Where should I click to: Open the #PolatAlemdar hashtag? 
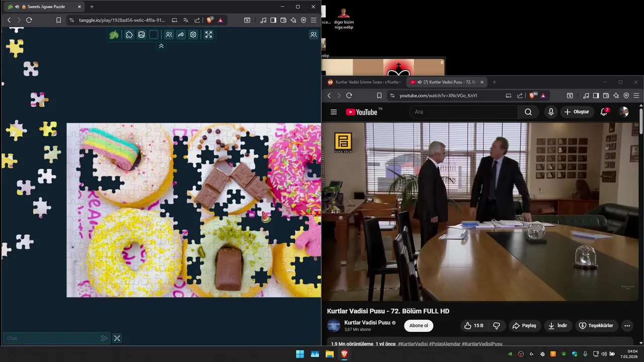pyautogui.click(x=445, y=344)
